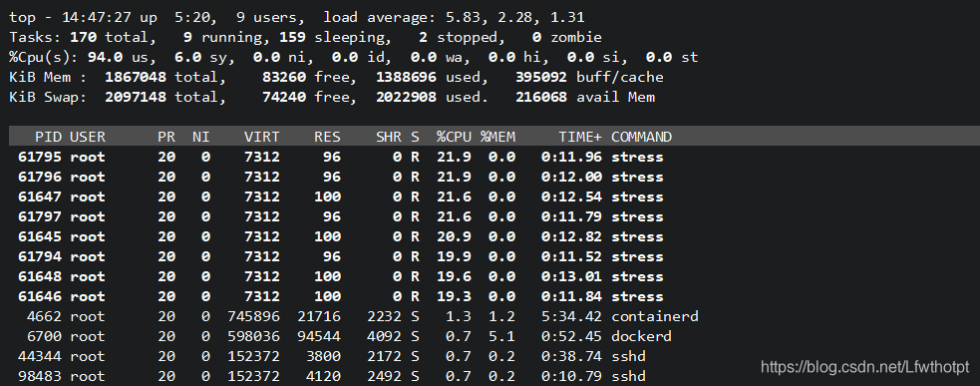Click the time 0:12.82 stress value
The width and height of the screenshot is (980, 386).
572,236
